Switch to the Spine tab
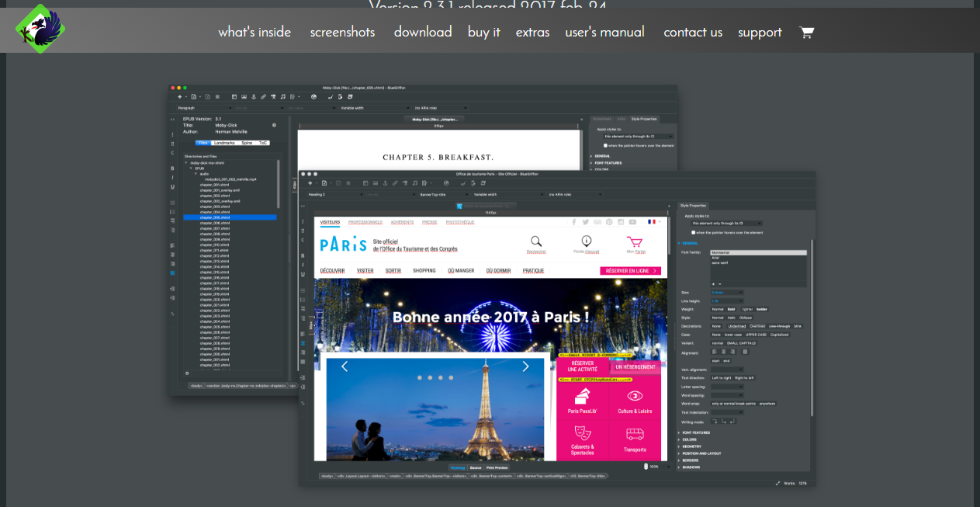 pos(247,143)
